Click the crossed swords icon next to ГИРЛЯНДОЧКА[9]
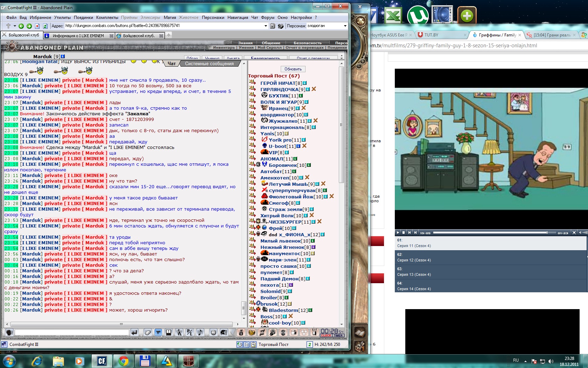The image size is (588, 368). pyautogui.click(x=314, y=89)
